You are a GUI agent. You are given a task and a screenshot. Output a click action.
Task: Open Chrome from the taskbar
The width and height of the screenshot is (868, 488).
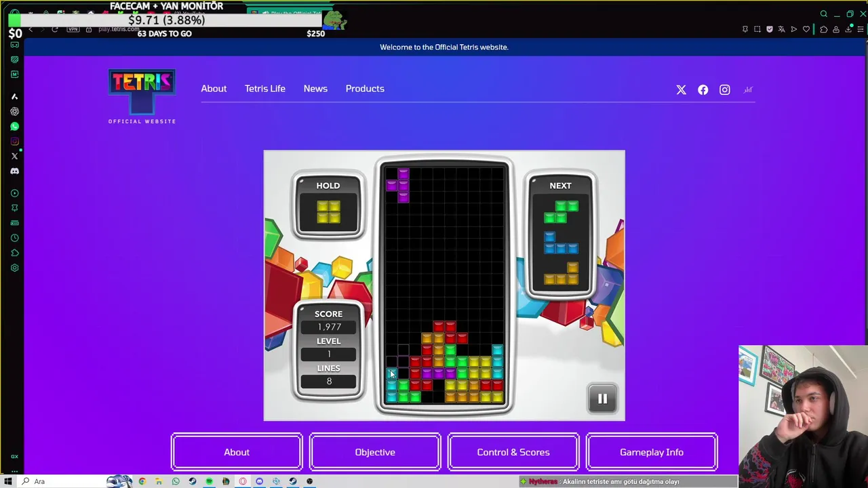point(142,481)
